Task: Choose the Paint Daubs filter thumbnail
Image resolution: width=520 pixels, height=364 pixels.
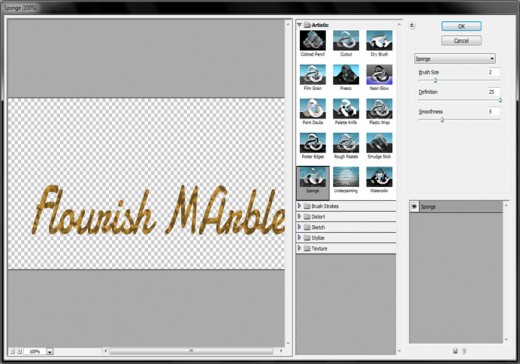Action: pos(313,109)
